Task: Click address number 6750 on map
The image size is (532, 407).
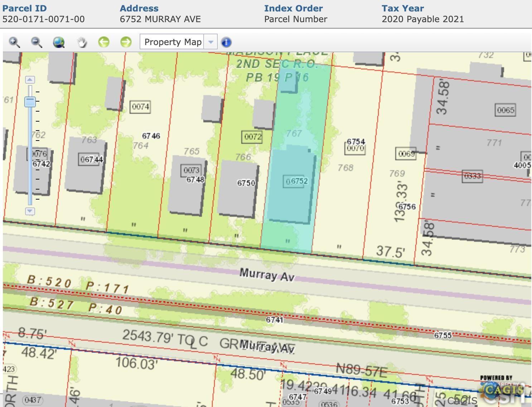Action: [x=246, y=183]
